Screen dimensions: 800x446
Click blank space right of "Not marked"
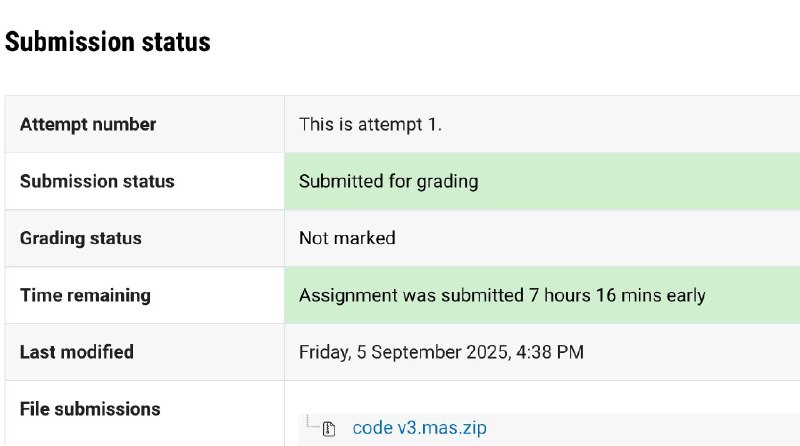[x=600, y=238]
